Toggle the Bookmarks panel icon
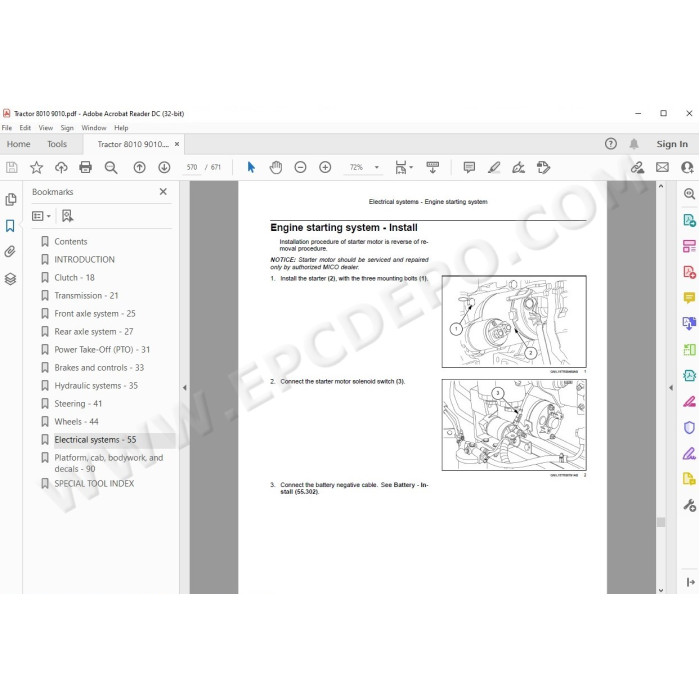The width and height of the screenshot is (700, 700). (x=10, y=225)
